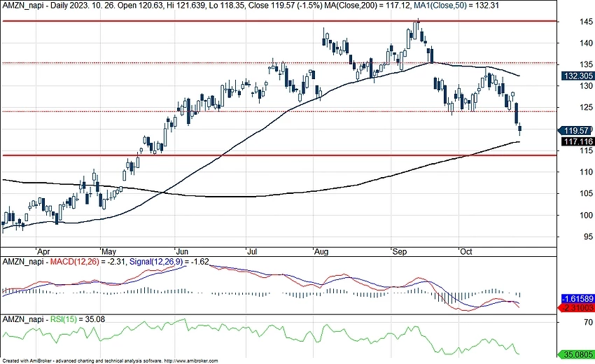The height and width of the screenshot is (364, 595).
Task: Click the May month label on time axis
Action: click(109, 251)
